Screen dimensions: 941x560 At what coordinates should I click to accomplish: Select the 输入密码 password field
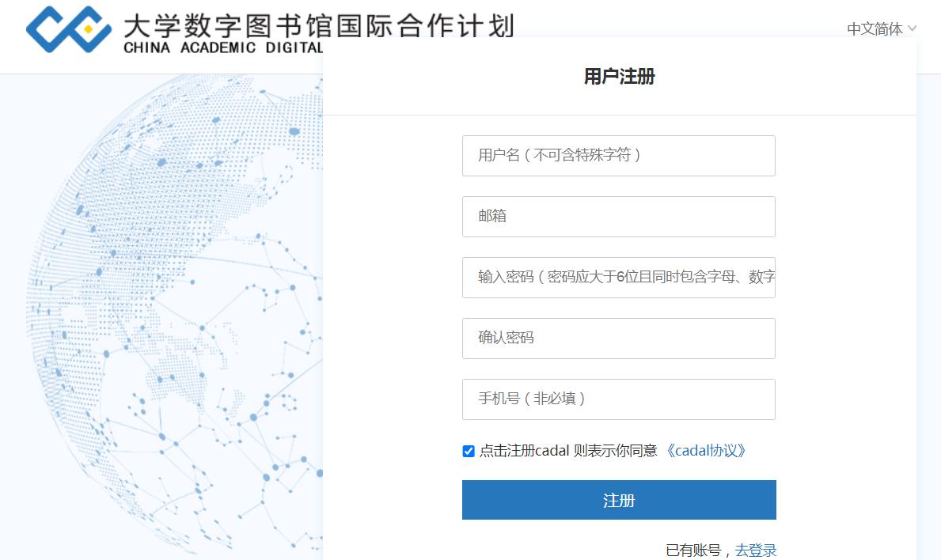pyautogui.click(x=618, y=278)
